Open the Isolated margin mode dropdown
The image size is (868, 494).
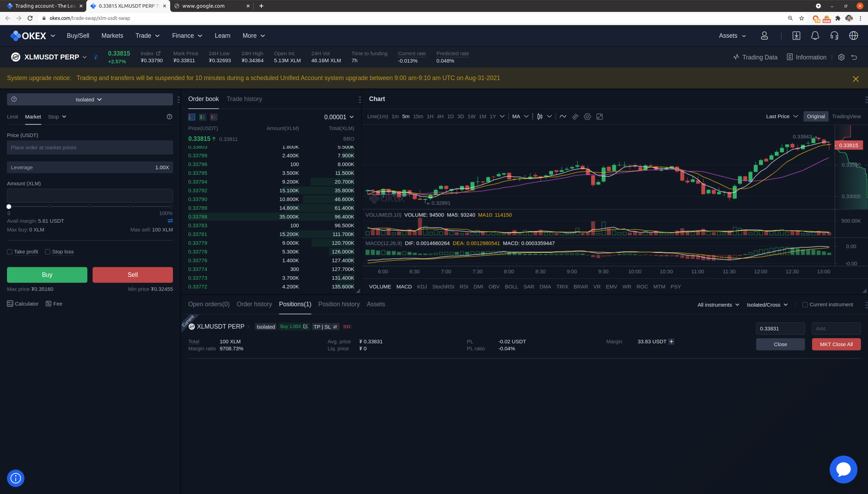[88, 99]
